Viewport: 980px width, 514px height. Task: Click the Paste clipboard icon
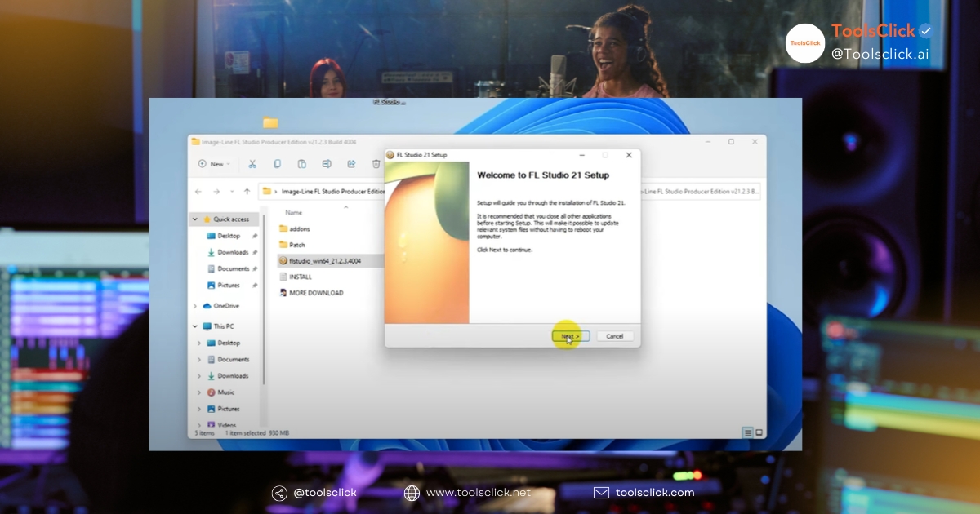[301, 164]
